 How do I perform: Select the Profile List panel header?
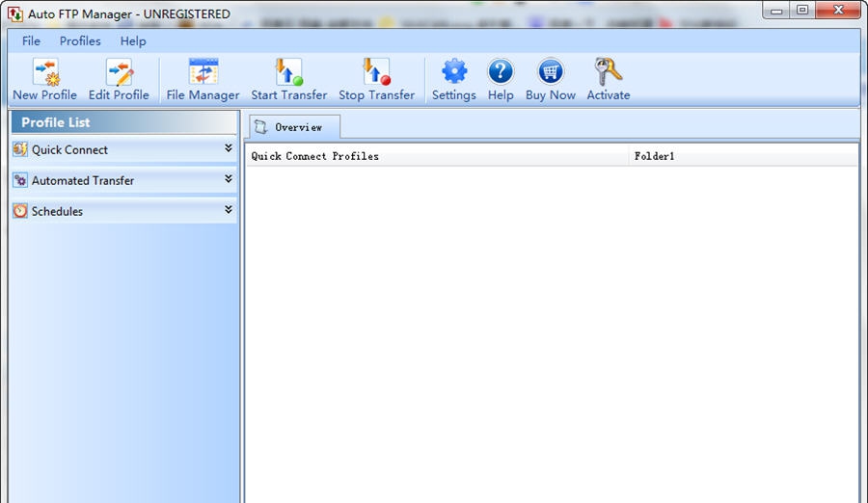[124, 122]
